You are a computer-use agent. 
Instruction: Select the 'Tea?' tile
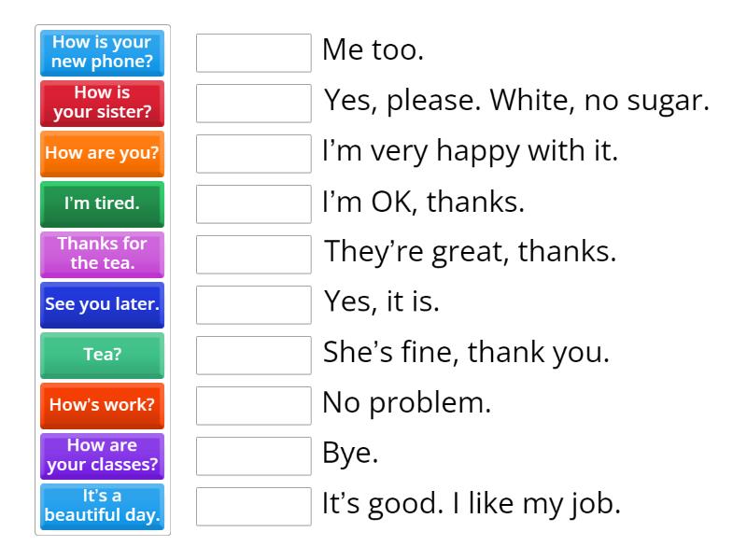point(103,356)
